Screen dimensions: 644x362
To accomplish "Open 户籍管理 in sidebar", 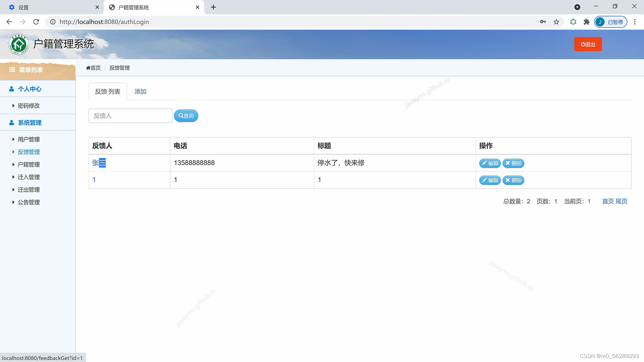I will pyautogui.click(x=29, y=165).
